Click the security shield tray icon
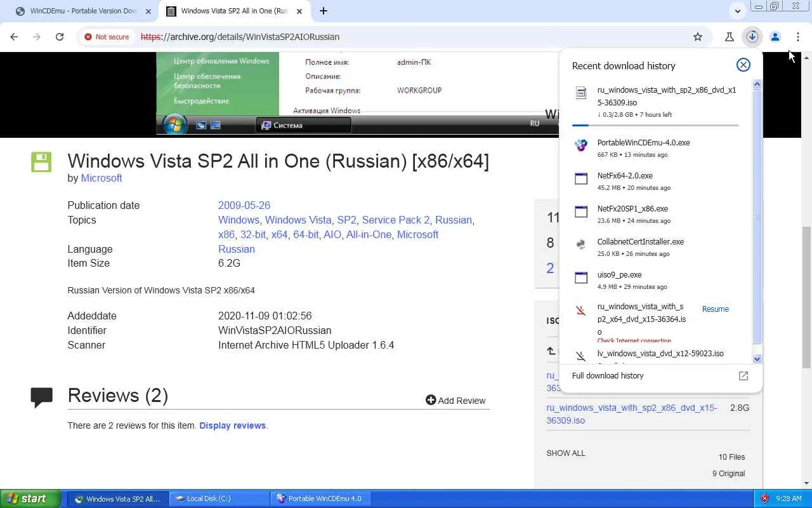Image resolution: width=812 pixels, height=508 pixels. pyautogui.click(x=764, y=498)
